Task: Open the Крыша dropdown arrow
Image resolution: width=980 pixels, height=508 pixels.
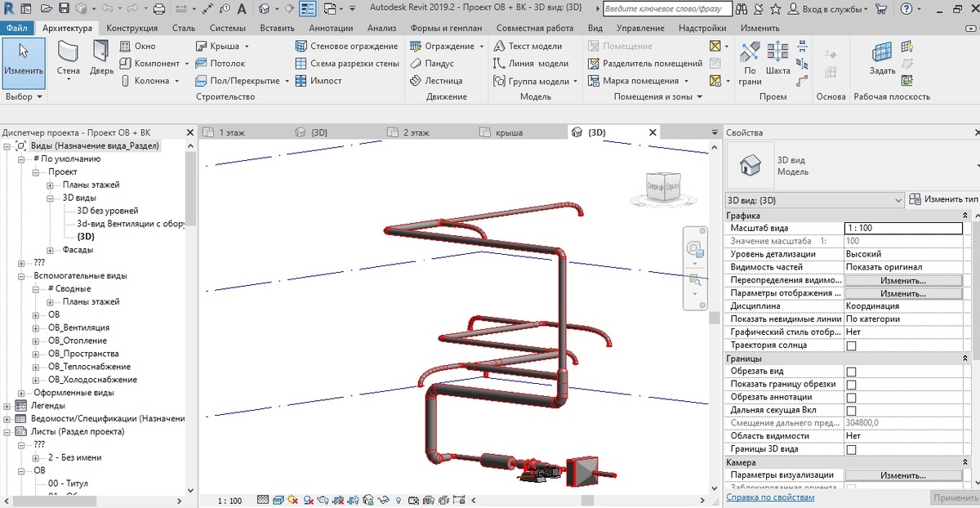Action: [247, 47]
